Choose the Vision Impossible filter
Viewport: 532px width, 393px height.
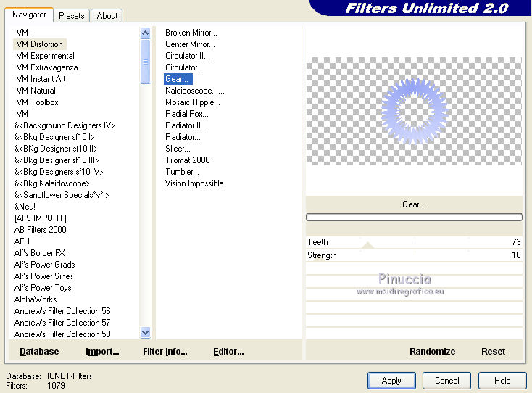194,183
